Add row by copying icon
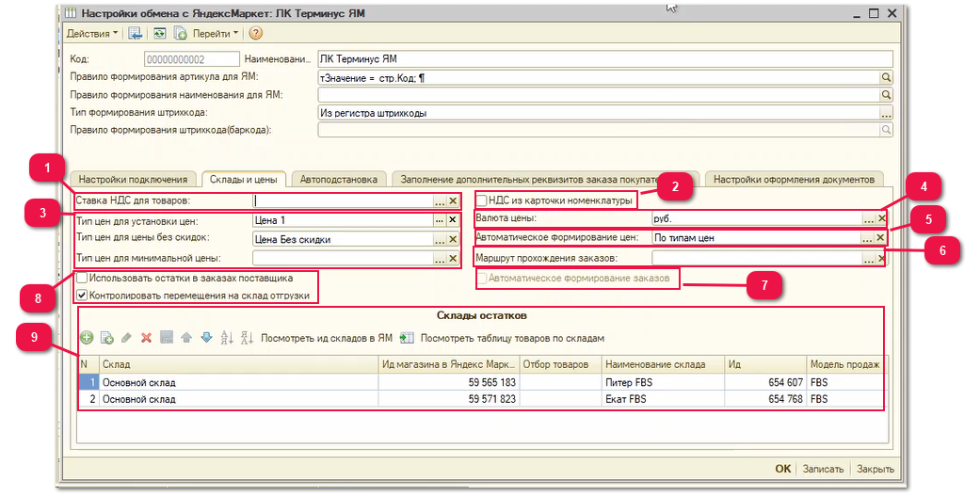 pyautogui.click(x=107, y=338)
